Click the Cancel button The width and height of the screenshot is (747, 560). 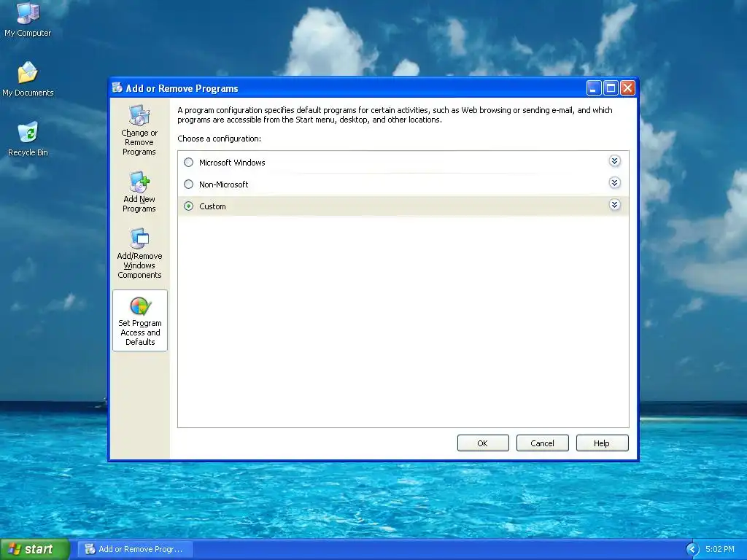click(x=542, y=443)
